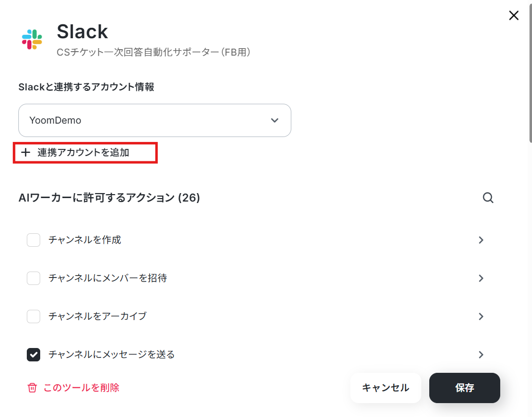Tick the チャンネルをアーカイブ checkbox
The height and width of the screenshot is (417, 532).
coord(34,316)
